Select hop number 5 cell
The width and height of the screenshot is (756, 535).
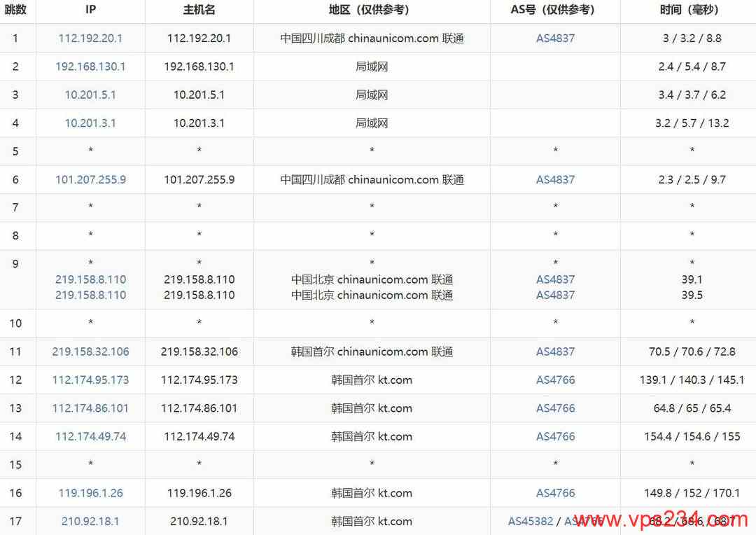[15, 151]
